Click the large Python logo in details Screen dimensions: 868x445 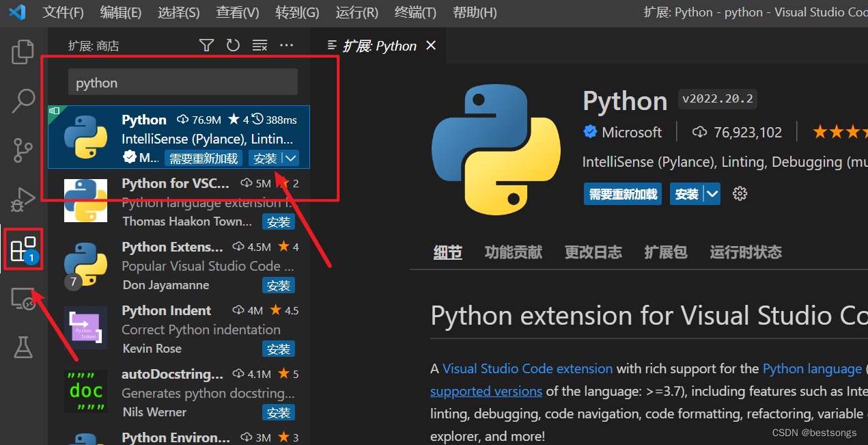coord(496,148)
